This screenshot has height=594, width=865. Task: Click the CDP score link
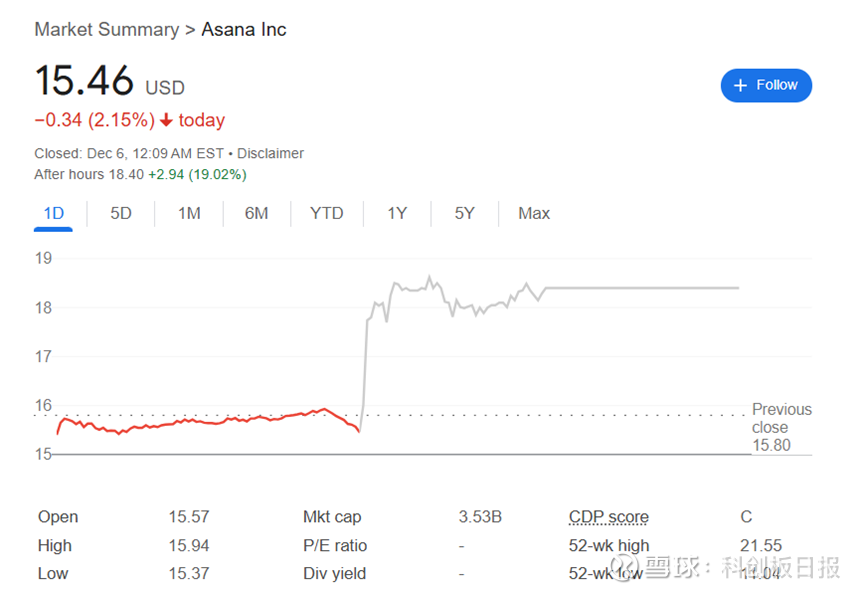coord(608,517)
